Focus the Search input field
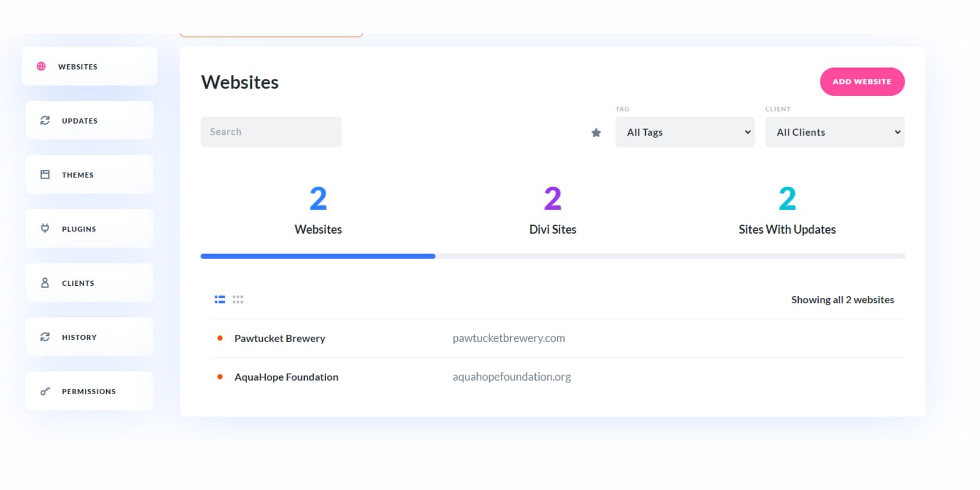This screenshot has width=980, height=490. tap(271, 132)
